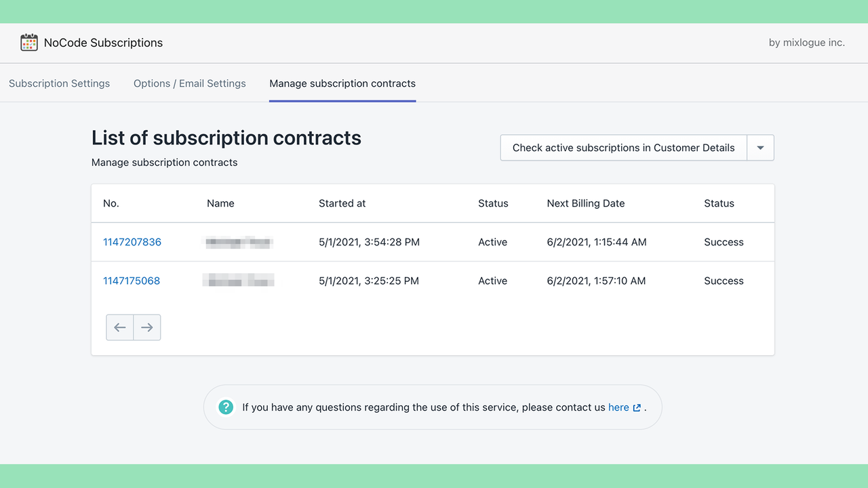The height and width of the screenshot is (488, 868).
Task: Open the Options / Email Settings tab
Action: 190,83
